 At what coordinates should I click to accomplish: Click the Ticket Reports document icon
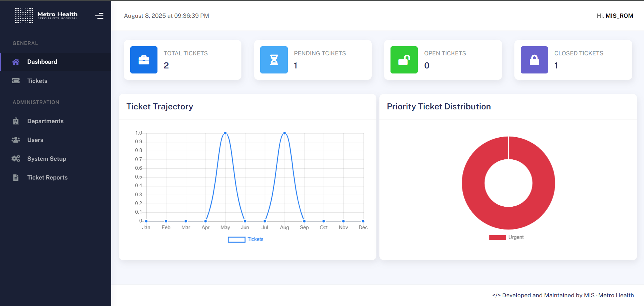(x=16, y=177)
